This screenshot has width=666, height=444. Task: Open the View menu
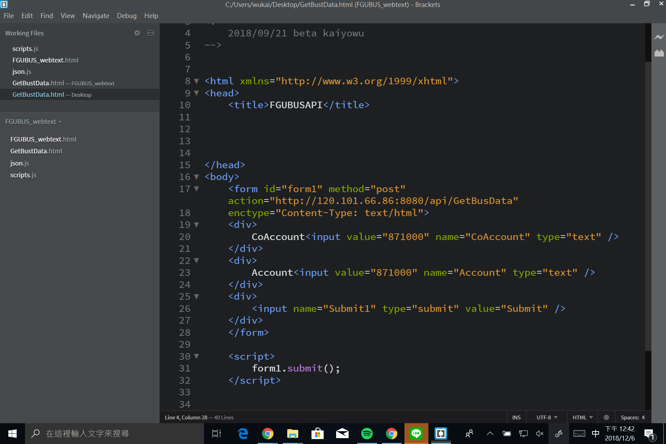point(68,16)
